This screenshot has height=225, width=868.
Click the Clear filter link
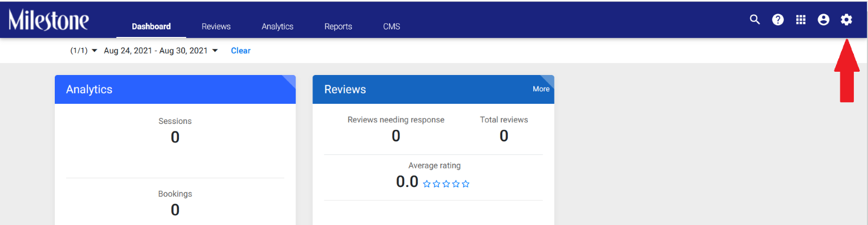(x=241, y=51)
